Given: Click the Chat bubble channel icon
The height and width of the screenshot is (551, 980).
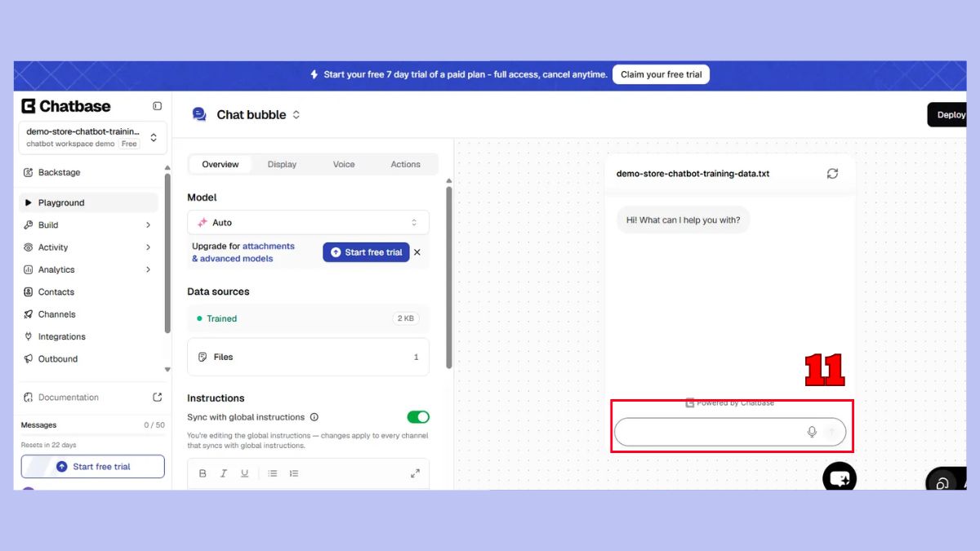Looking at the screenshot, I should (x=199, y=114).
